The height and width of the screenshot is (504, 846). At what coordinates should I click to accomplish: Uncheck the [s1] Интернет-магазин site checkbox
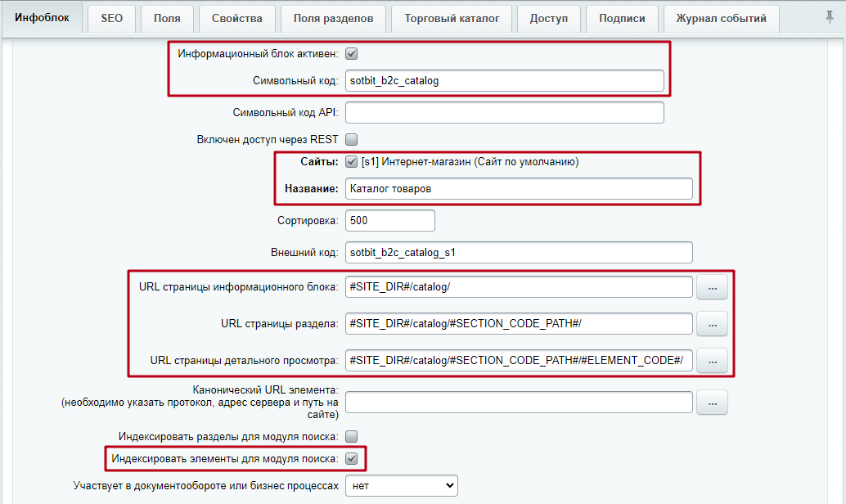pos(352,162)
